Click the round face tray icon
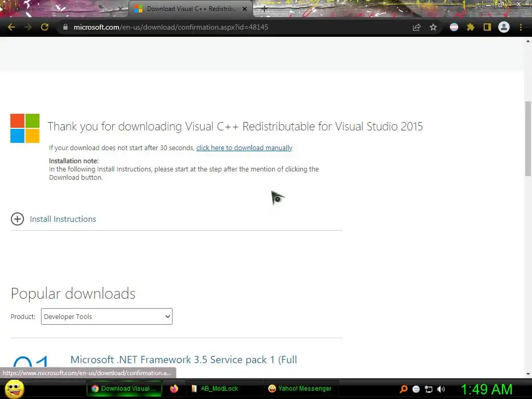Screen dimensions: 532x399 (x=416, y=389)
